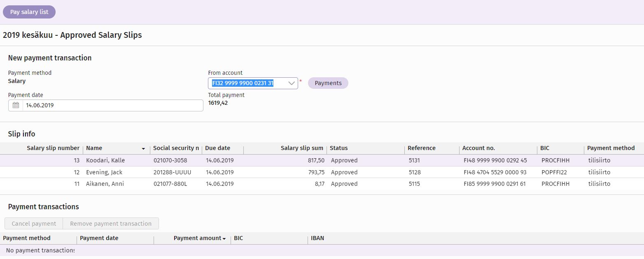
Task: Open the Payments button
Action: click(x=328, y=83)
